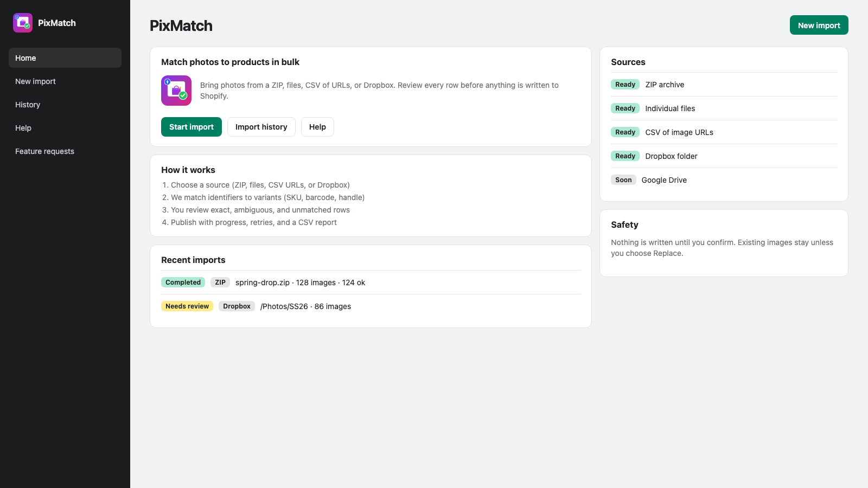Select the Dropbox folder source
This screenshot has height=488, width=868.
pos(724,156)
